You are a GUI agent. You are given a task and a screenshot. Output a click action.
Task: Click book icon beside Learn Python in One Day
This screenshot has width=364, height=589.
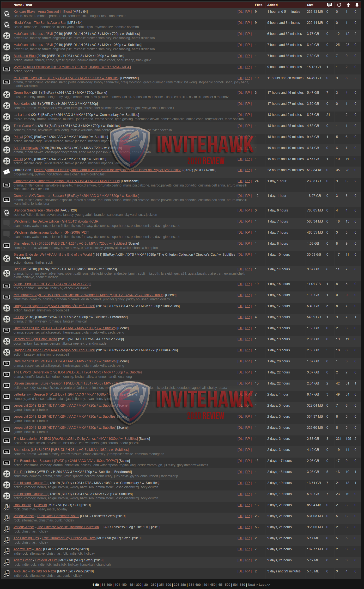[x=7, y=172]
